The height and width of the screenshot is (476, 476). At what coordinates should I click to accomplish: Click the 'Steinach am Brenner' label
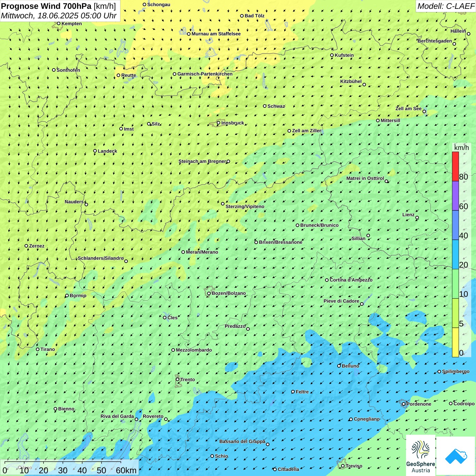tap(202, 161)
